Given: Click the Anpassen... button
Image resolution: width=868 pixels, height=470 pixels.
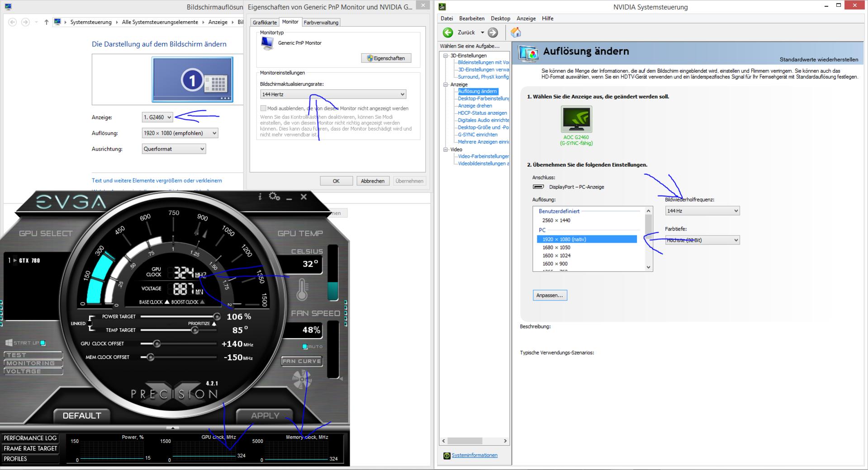Looking at the screenshot, I should point(550,296).
